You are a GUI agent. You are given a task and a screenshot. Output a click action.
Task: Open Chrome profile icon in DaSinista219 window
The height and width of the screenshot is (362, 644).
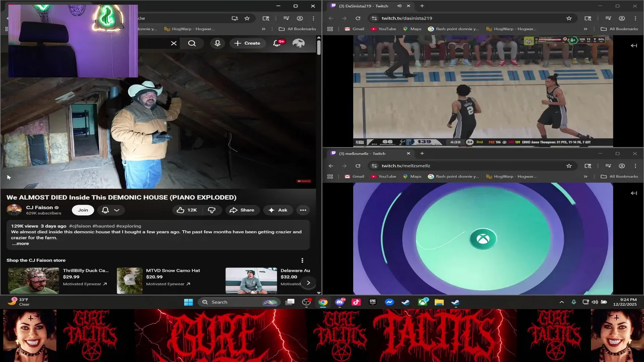[x=622, y=18]
